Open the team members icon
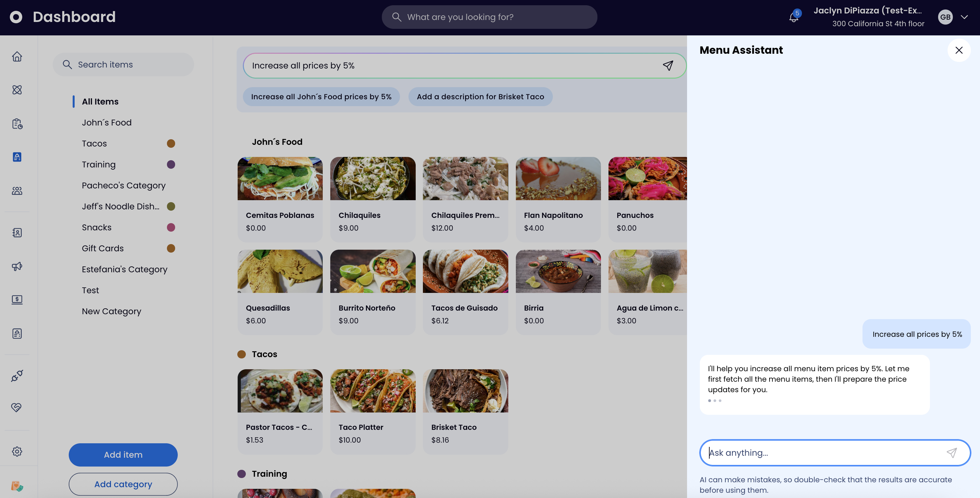This screenshot has height=498, width=980. click(17, 190)
